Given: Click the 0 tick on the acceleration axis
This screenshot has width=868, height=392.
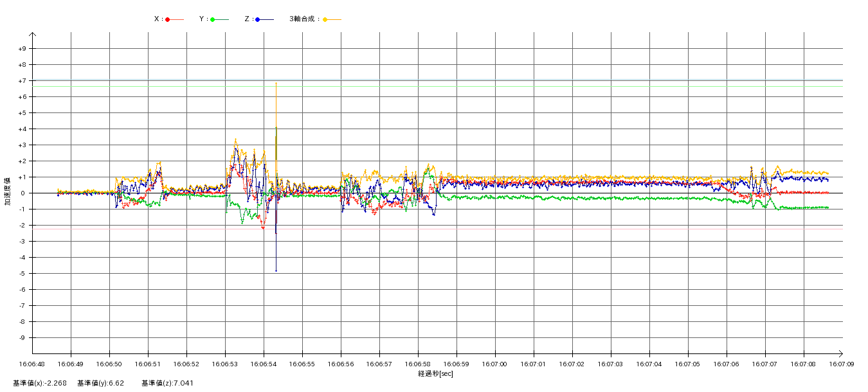Looking at the screenshot, I should (23, 193).
